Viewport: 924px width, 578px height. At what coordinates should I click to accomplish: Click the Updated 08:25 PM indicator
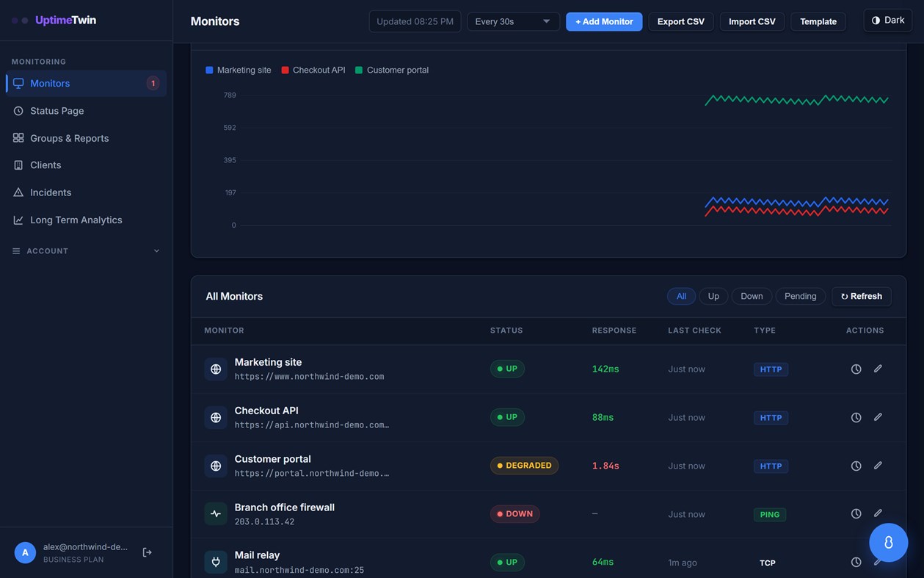[415, 21]
